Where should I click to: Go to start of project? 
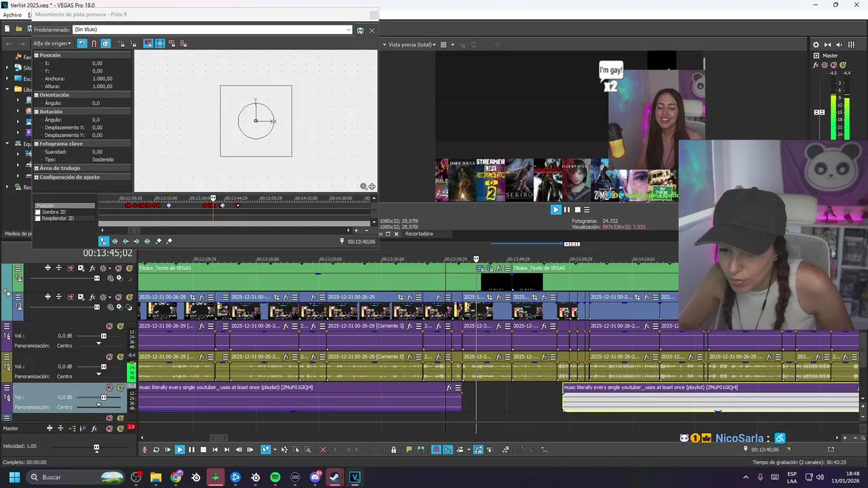[x=215, y=449]
